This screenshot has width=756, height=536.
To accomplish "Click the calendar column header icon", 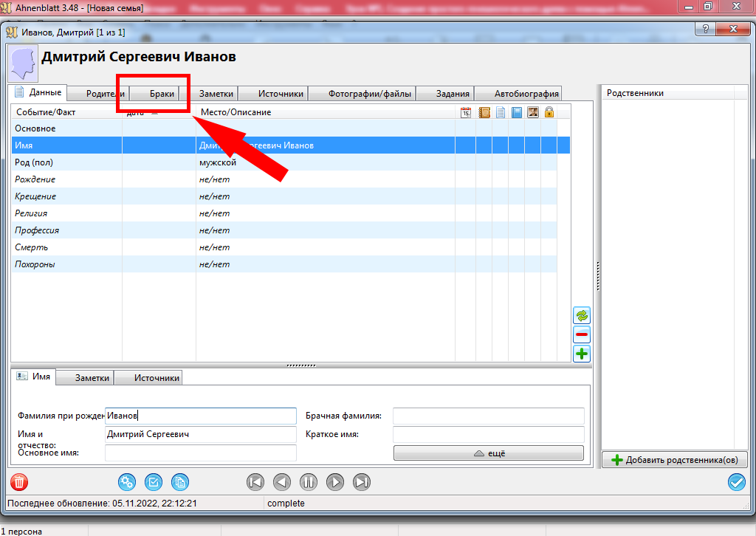I will (x=466, y=112).
